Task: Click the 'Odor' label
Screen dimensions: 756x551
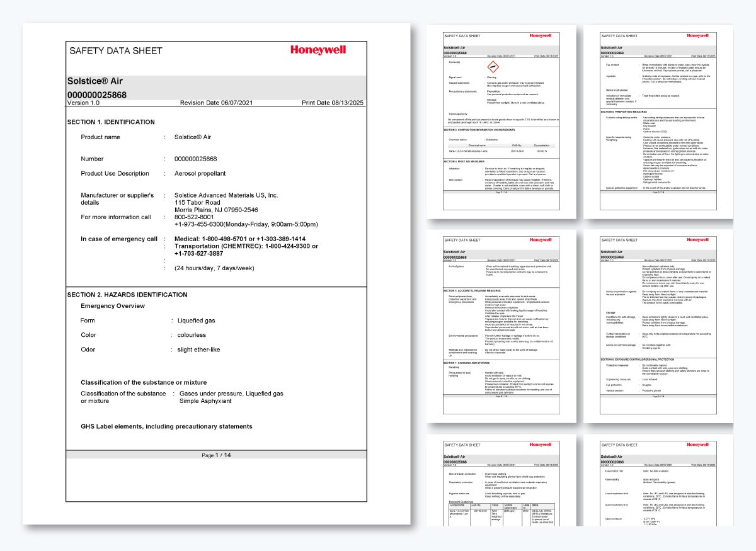Action: [88, 349]
